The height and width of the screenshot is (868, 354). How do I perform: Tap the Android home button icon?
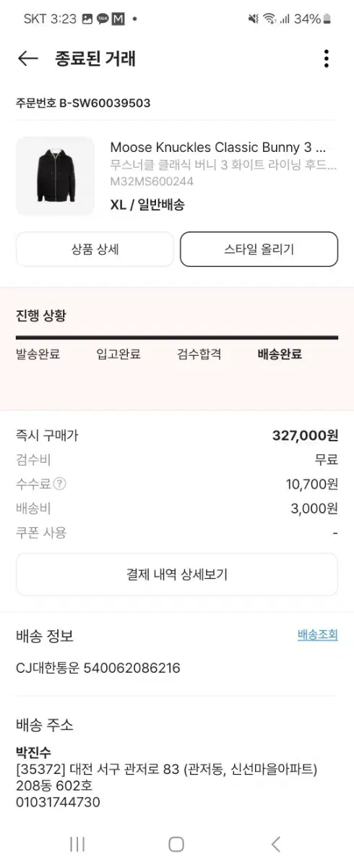176,843
